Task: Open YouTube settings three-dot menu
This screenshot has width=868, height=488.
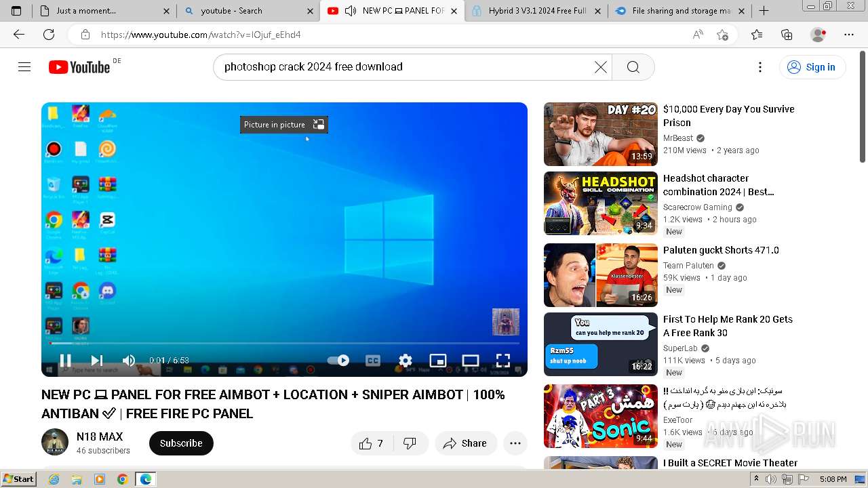Action: click(760, 66)
